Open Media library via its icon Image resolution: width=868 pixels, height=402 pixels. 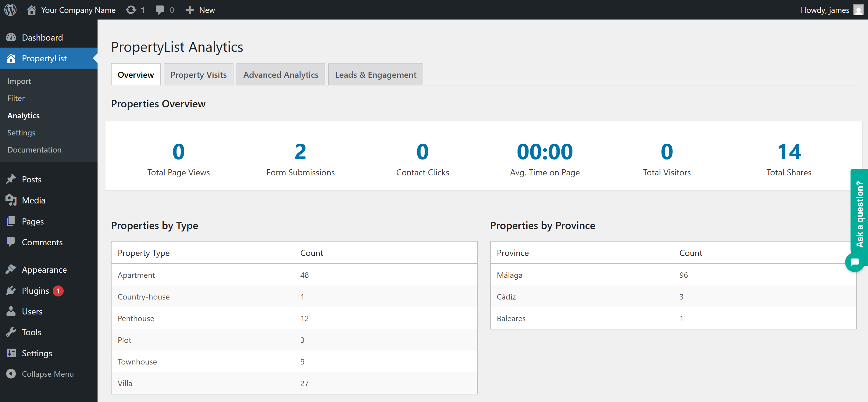tap(11, 200)
